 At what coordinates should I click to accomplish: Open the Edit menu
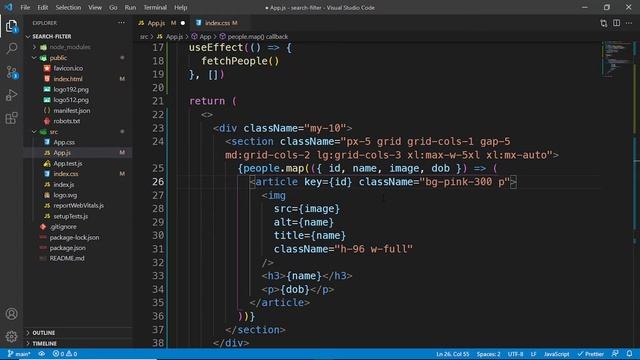coord(42,7)
